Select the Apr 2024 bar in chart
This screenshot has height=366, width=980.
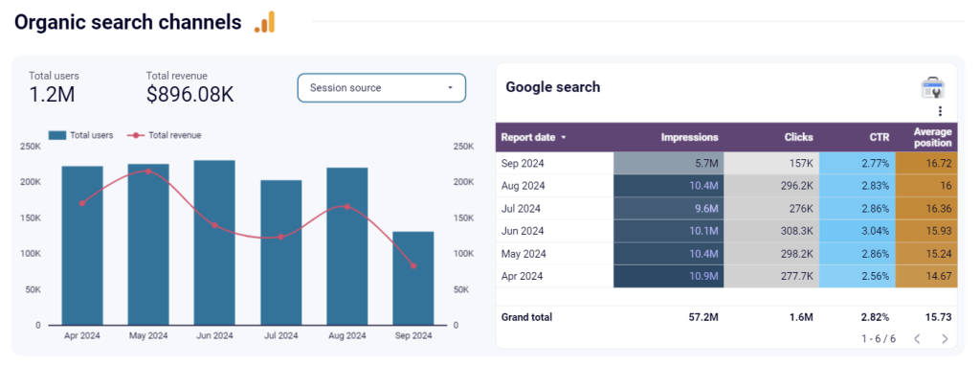point(82,245)
